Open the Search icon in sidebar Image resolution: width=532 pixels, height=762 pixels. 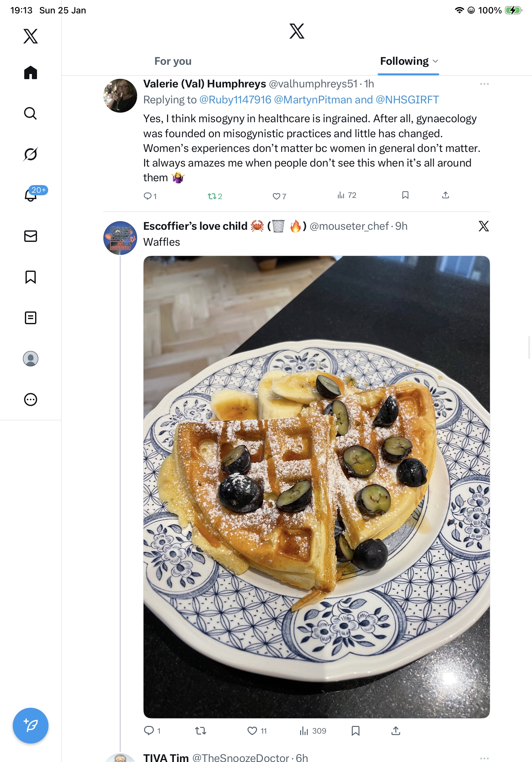(31, 114)
